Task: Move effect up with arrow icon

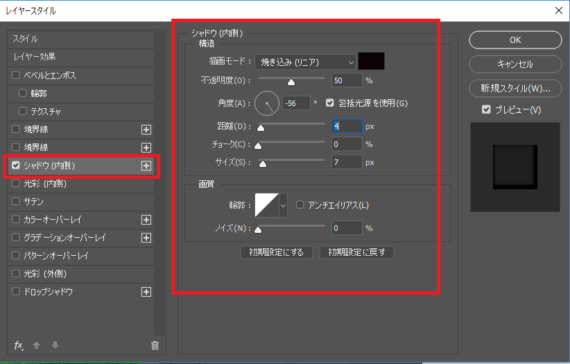Action: (36, 345)
